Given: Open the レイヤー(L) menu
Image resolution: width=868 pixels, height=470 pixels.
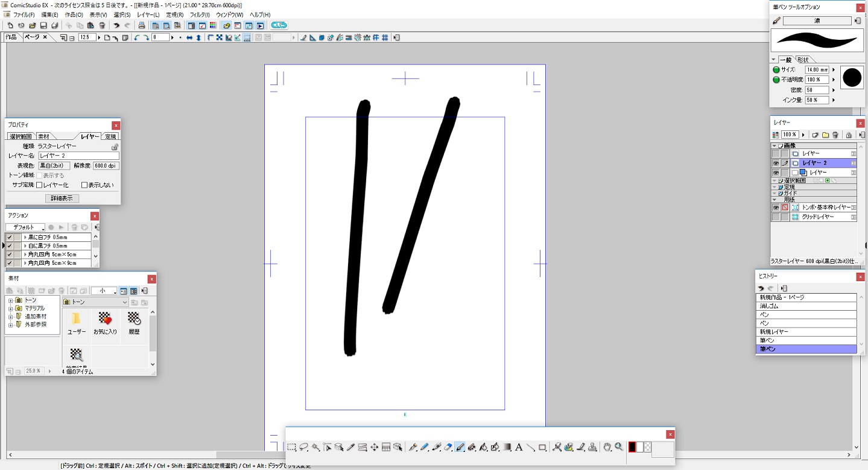Looking at the screenshot, I should [148, 14].
